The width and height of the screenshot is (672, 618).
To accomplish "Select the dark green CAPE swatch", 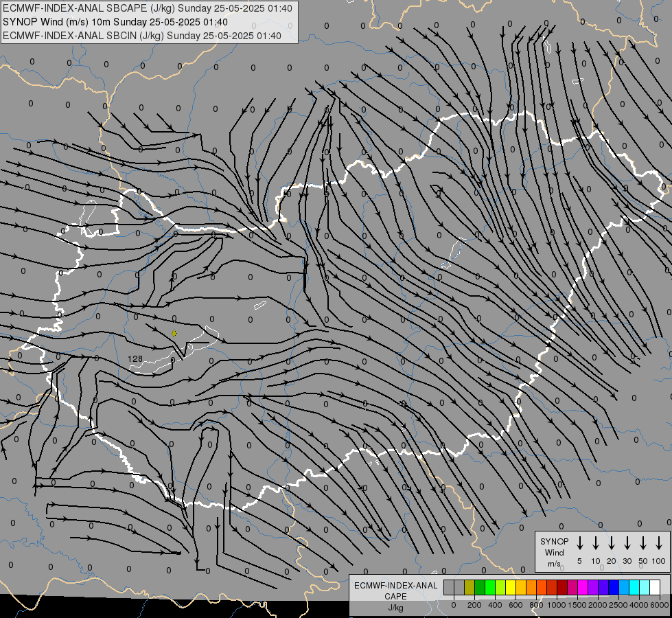I will [x=480, y=587].
